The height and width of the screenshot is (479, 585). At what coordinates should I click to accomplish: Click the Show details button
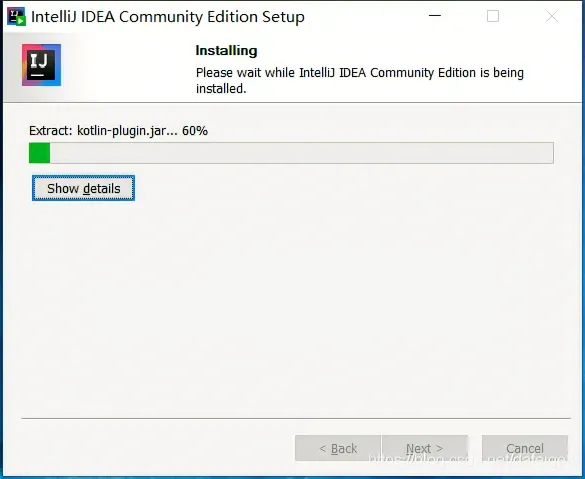tap(83, 188)
